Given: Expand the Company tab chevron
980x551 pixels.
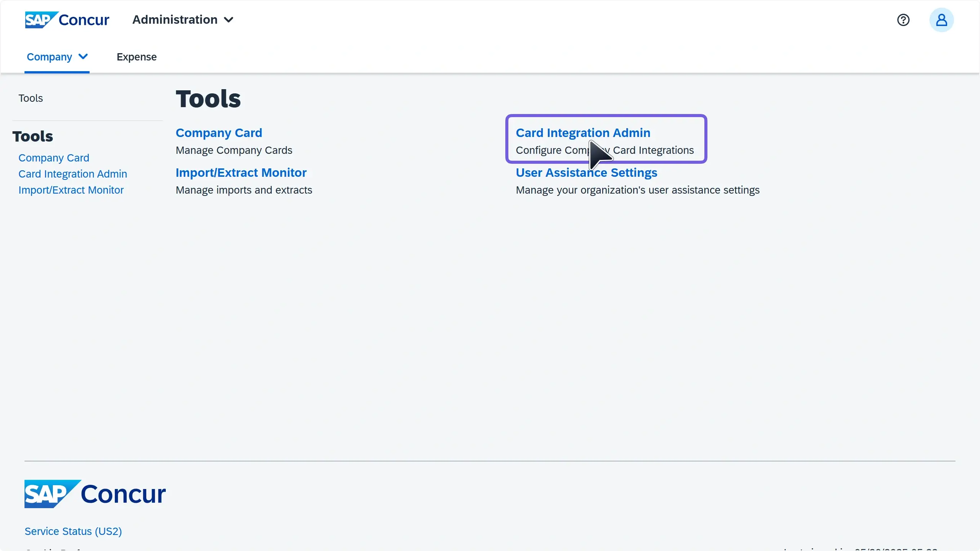Looking at the screenshot, I should pyautogui.click(x=83, y=57).
